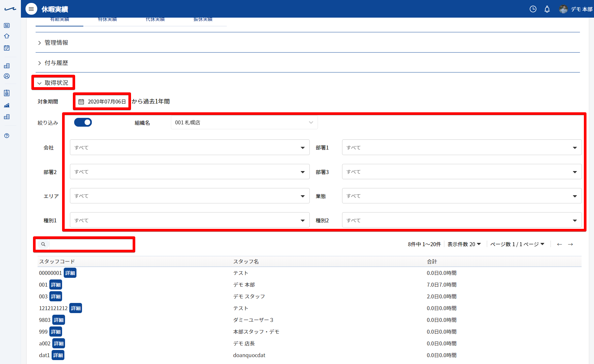
Task: Click 詳細 button for staff 999
Action: coord(56,332)
